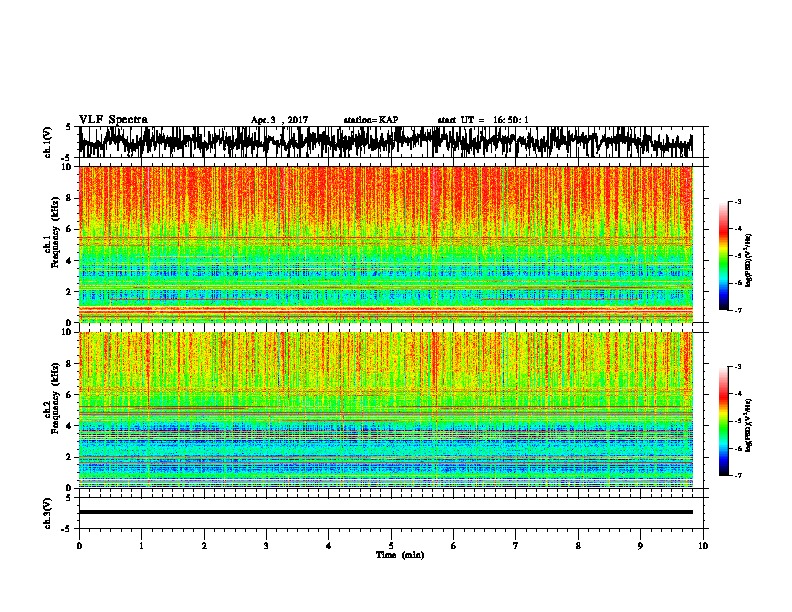Click time axis tick label "9"
The width and height of the screenshot is (792, 612).
coord(640,546)
